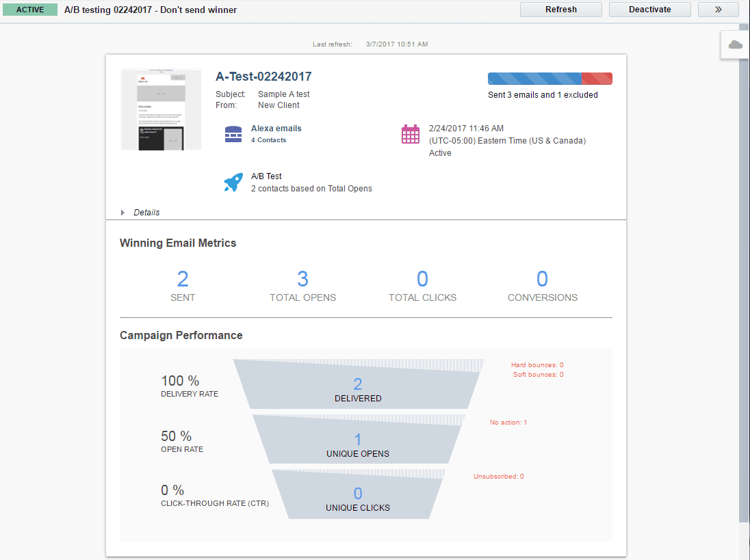The width and height of the screenshot is (750, 560).
Task: Click the 50 % open rate value
Action: coord(176,436)
